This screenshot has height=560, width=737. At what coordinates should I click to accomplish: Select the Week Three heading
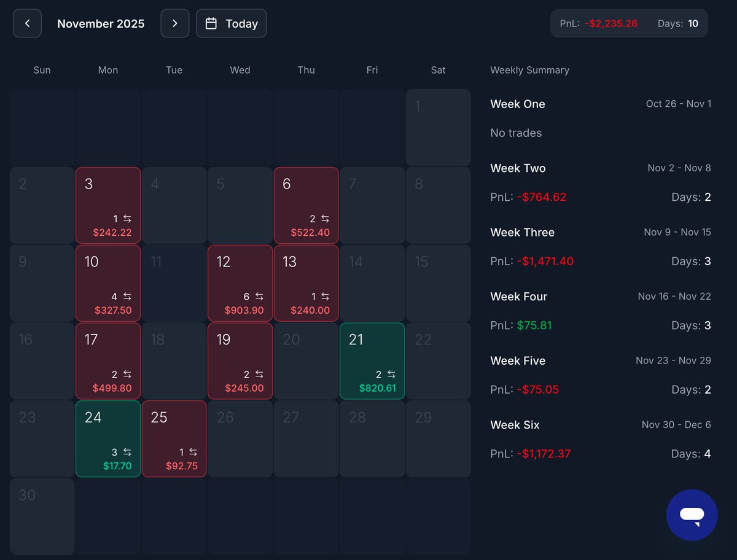coord(522,232)
